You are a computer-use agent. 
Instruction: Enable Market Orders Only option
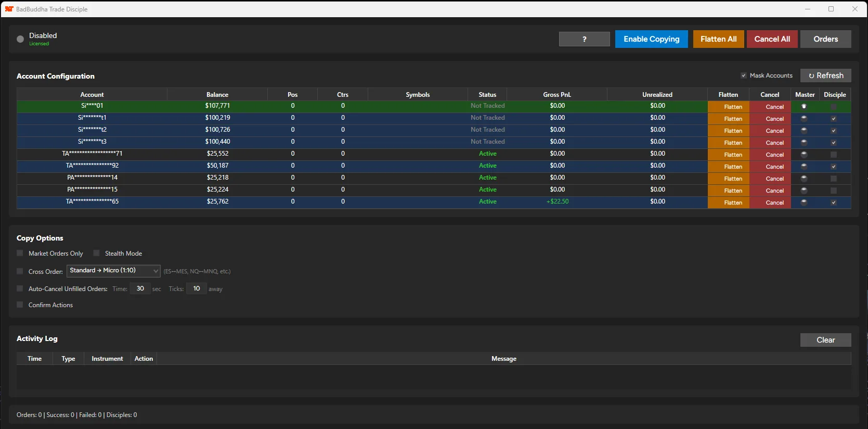click(20, 253)
